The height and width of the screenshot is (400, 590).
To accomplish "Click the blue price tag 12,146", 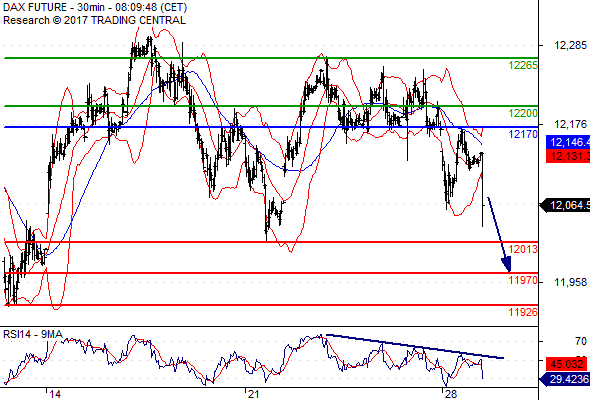I will coord(568,142).
